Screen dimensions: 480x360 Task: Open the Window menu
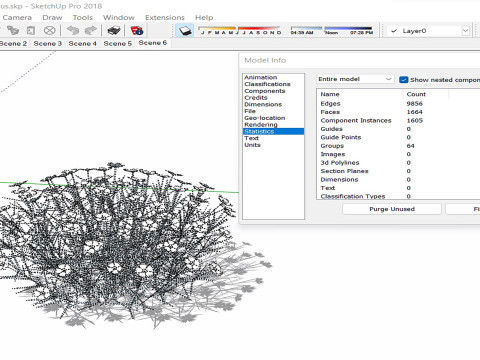pos(119,17)
